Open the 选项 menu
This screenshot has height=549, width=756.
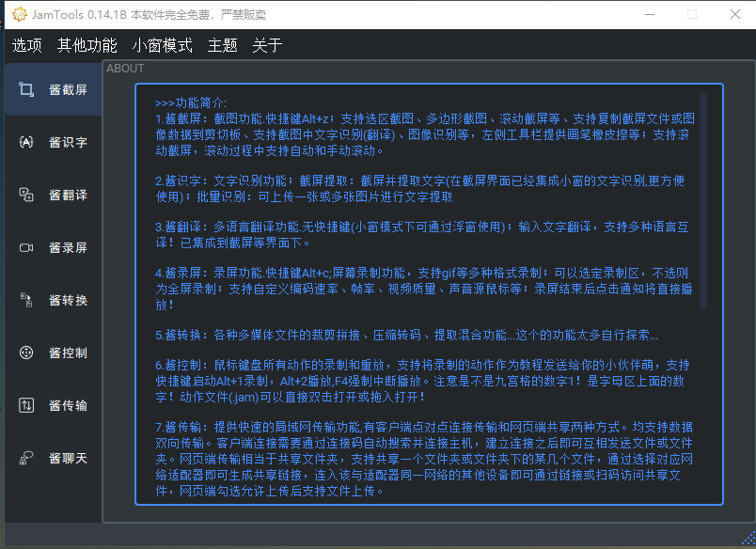tap(27, 45)
